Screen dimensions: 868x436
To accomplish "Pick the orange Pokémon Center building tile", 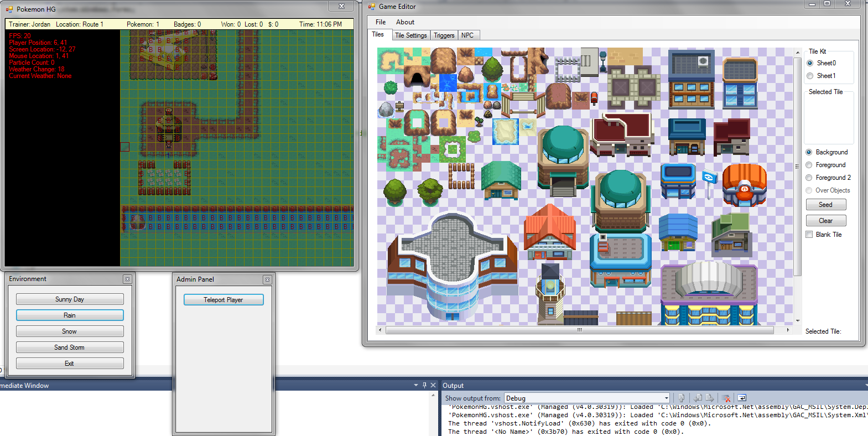I will point(745,185).
